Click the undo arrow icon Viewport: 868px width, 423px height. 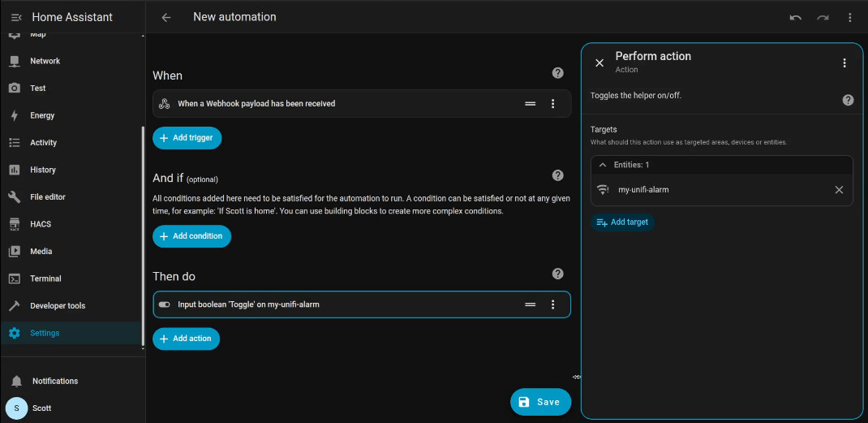tap(795, 17)
